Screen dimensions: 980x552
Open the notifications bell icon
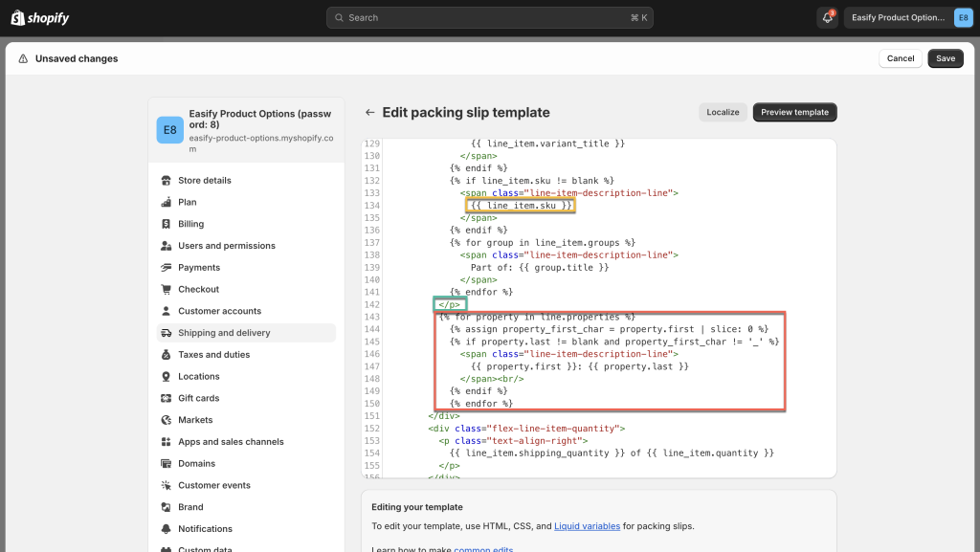(x=827, y=18)
